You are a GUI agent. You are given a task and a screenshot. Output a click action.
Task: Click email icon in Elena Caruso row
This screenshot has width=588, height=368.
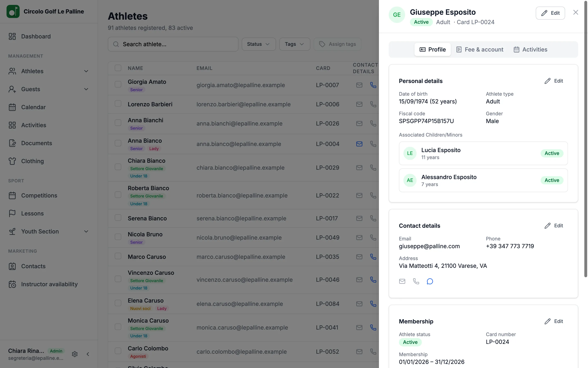[x=359, y=304]
